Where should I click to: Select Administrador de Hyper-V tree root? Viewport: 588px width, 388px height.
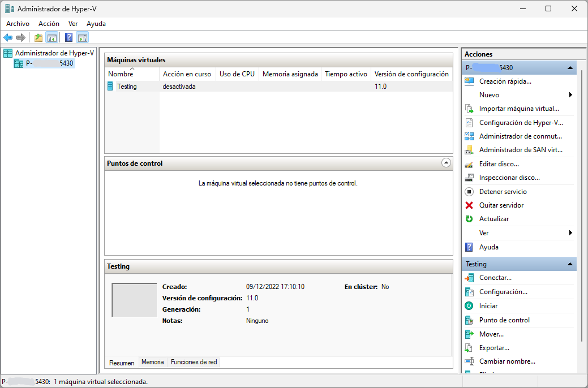click(x=54, y=53)
